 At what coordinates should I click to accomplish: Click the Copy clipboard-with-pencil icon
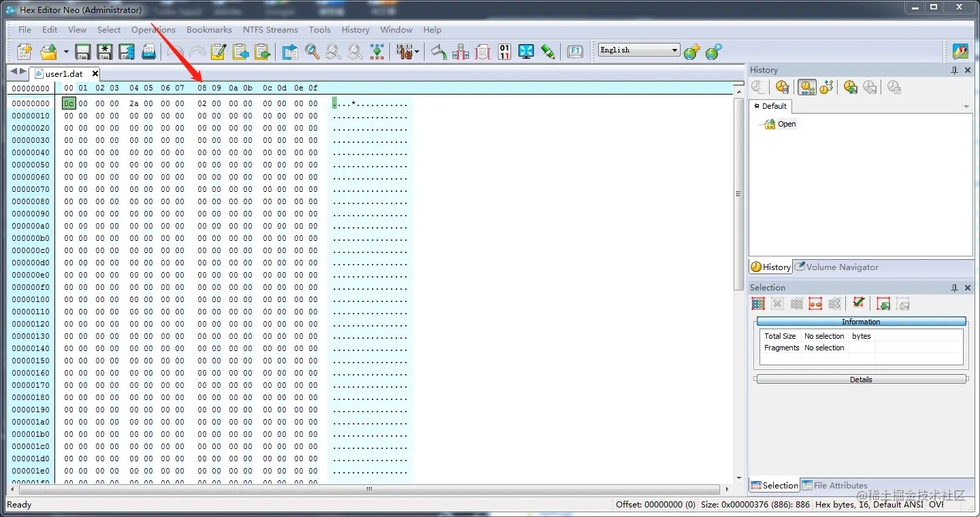pyautogui.click(x=218, y=52)
